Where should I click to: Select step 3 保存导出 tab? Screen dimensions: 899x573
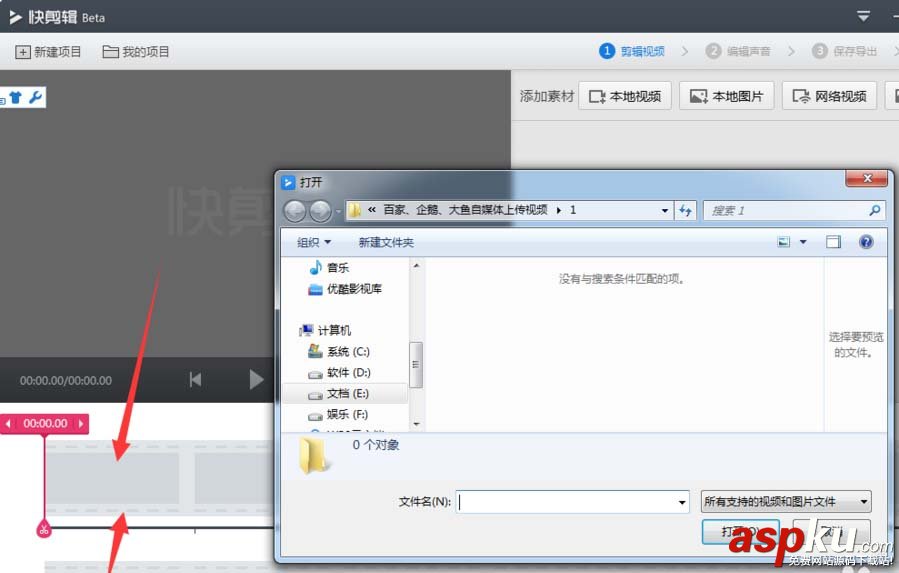pyautogui.click(x=845, y=51)
